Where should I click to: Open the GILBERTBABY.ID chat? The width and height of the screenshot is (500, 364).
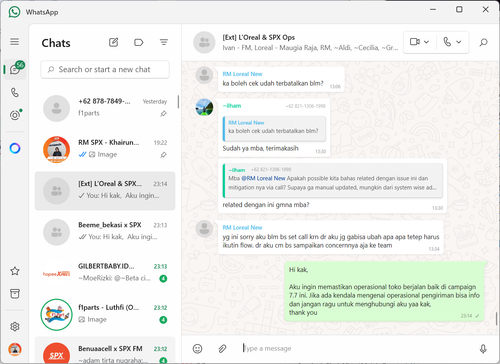click(x=105, y=273)
